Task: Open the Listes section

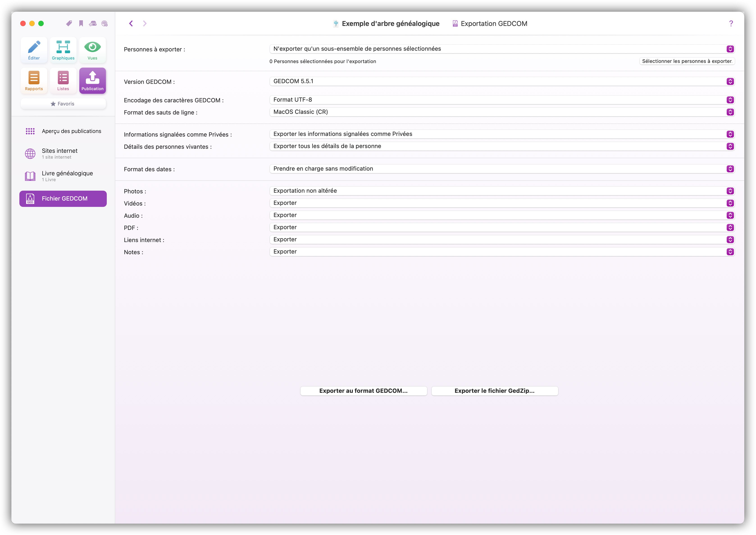Action: (63, 81)
